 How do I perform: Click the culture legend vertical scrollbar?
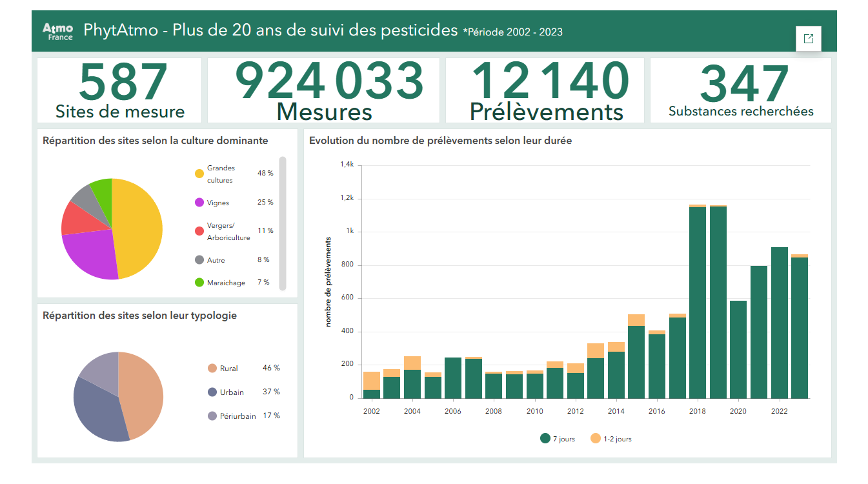coord(283,223)
